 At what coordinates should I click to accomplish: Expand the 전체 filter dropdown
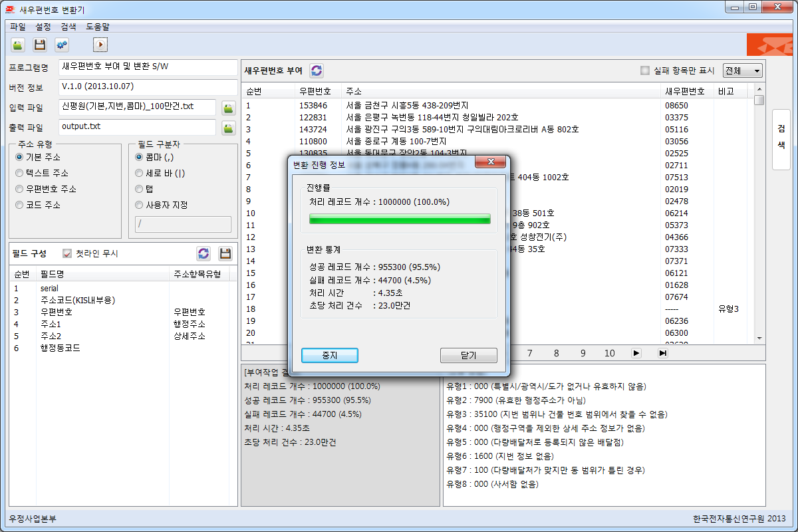click(743, 70)
